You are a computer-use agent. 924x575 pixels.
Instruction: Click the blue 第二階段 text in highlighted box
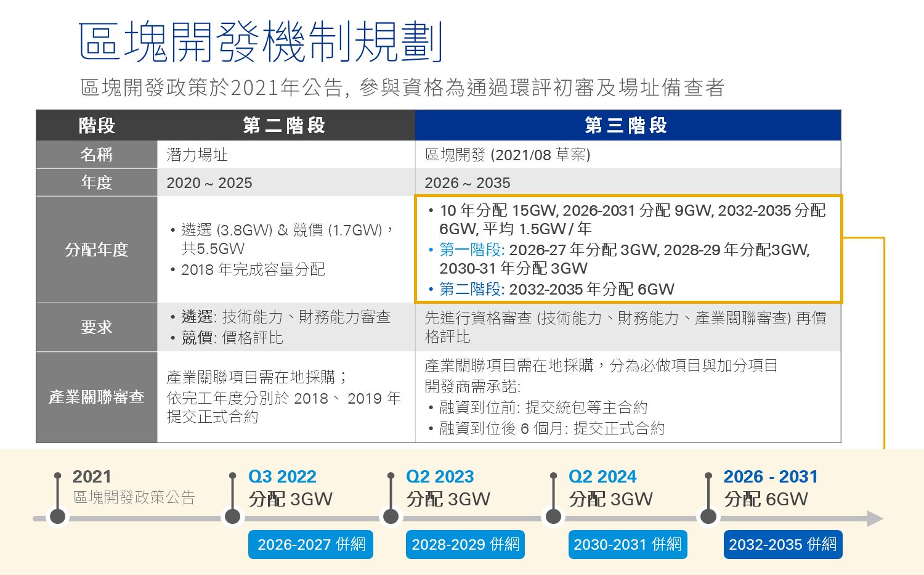472,289
